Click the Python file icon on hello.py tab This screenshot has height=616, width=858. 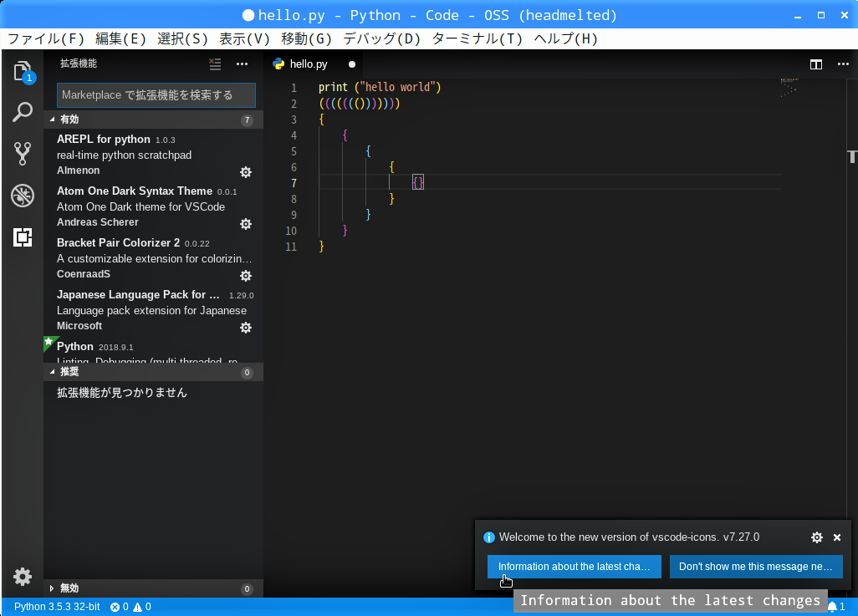[x=278, y=64]
